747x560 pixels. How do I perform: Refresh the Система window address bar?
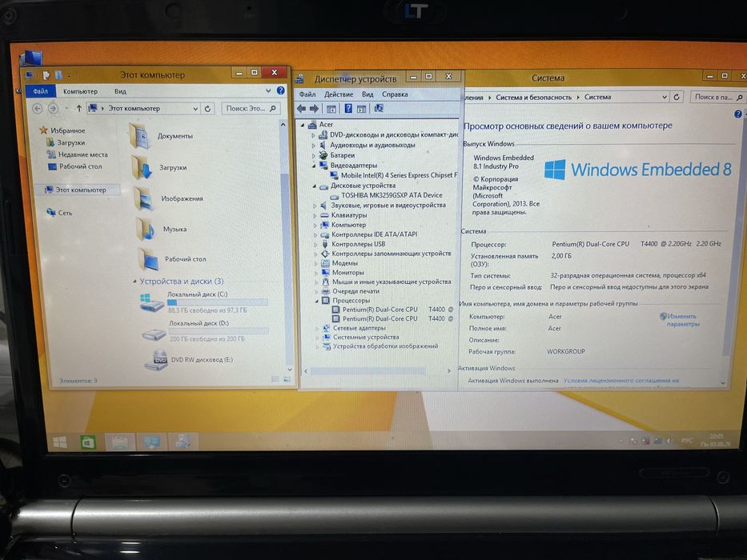677,97
